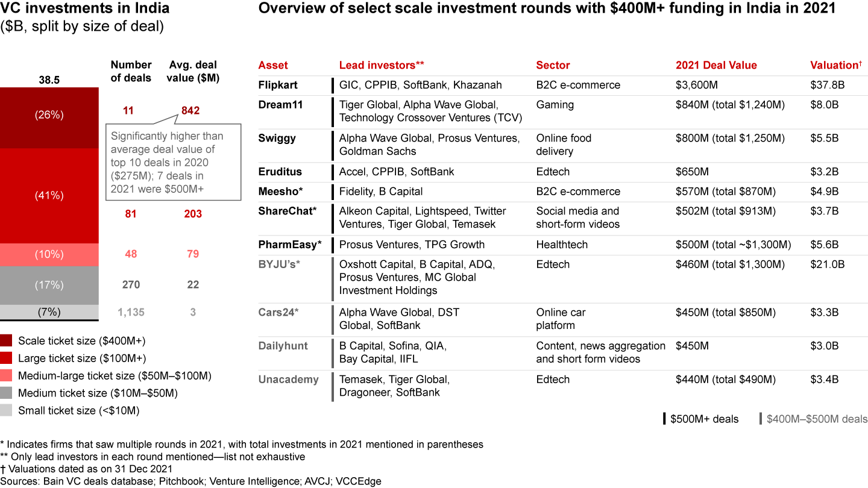The width and height of the screenshot is (868, 488).
Task: Select the Swiggy row label
Action: [277, 138]
